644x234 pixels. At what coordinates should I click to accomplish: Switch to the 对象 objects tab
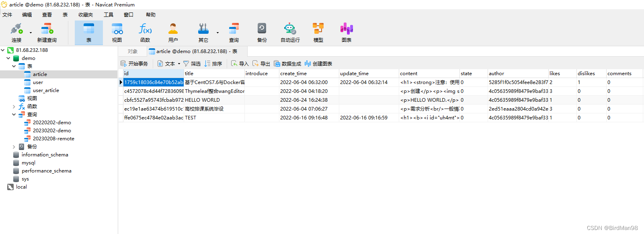133,51
